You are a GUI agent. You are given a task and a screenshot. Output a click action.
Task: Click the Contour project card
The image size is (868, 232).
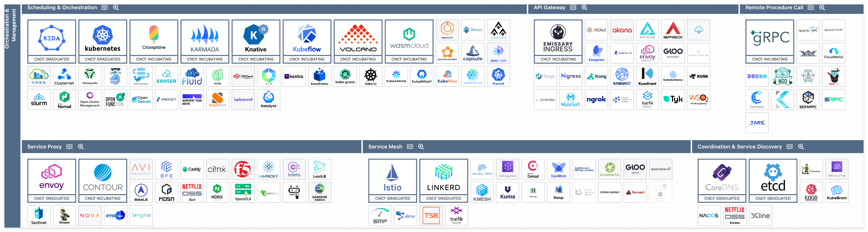[103, 181]
